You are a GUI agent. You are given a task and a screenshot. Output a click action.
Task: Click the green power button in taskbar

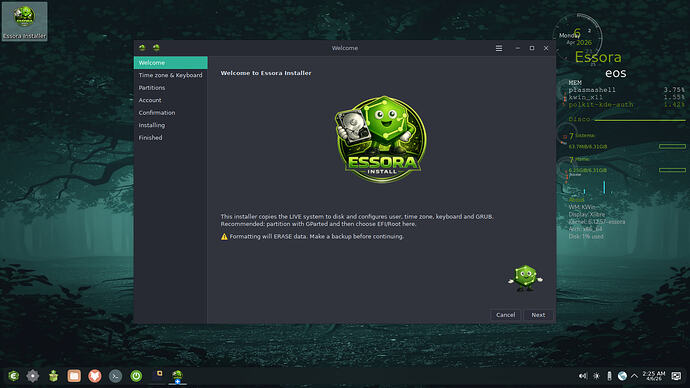(136, 376)
